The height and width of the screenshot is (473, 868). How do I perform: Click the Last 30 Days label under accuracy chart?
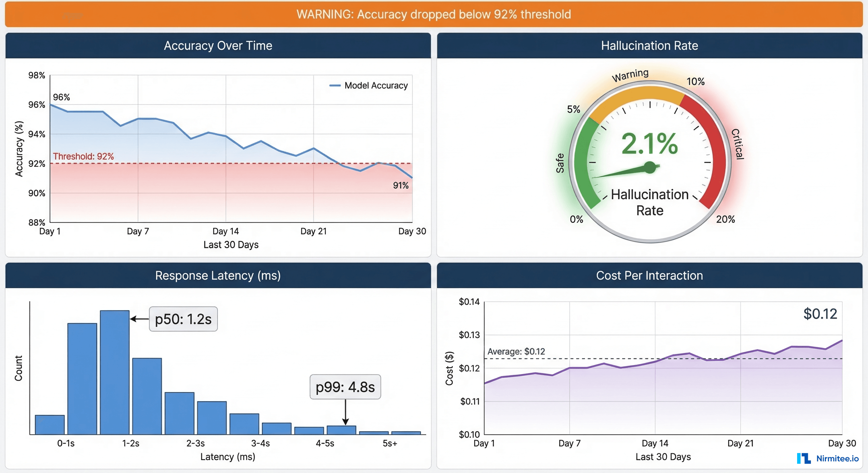click(x=231, y=245)
